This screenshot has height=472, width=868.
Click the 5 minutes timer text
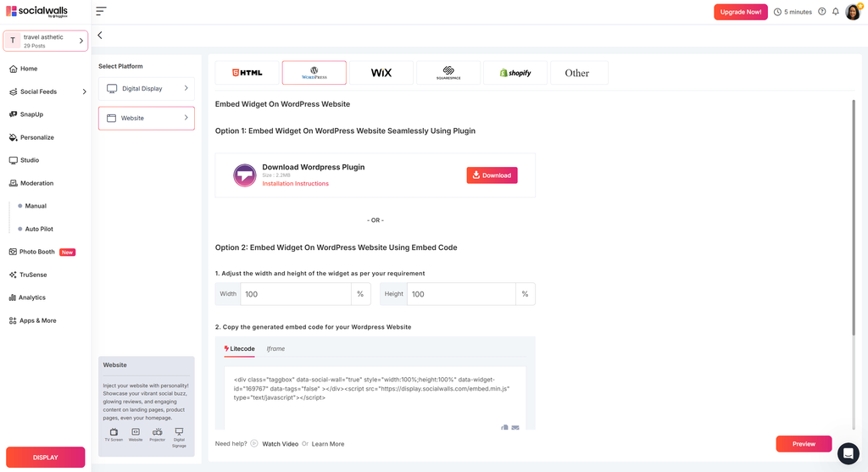click(x=798, y=12)
